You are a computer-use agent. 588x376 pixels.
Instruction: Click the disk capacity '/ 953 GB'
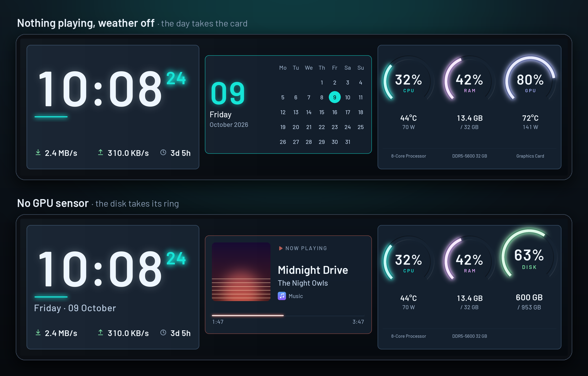[x=529, y=307]
